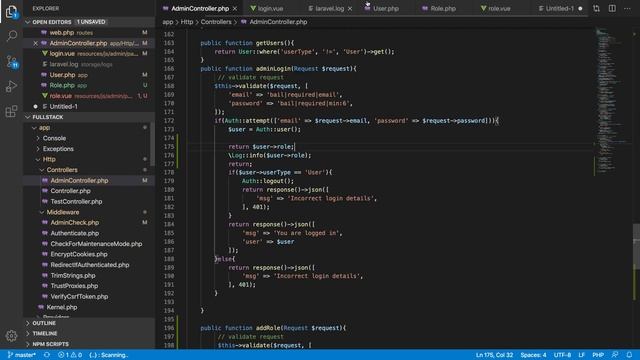This screenshot has height=360, width=640.
Task: Click UTF-8 encoding in status bar
Action: (562, 355)
